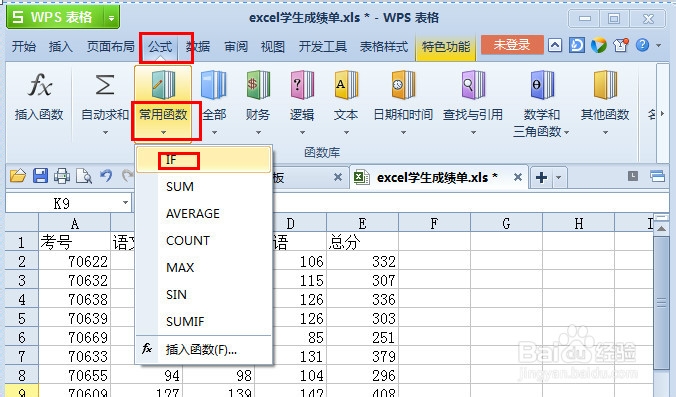
Task: Select COUNT from the functions menu
Action: 203,241
